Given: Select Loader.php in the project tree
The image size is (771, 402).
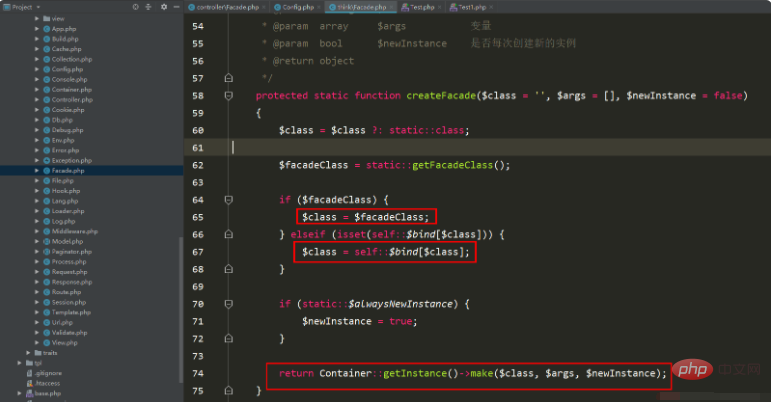Looking at the screenshot, I should (68, 211).
